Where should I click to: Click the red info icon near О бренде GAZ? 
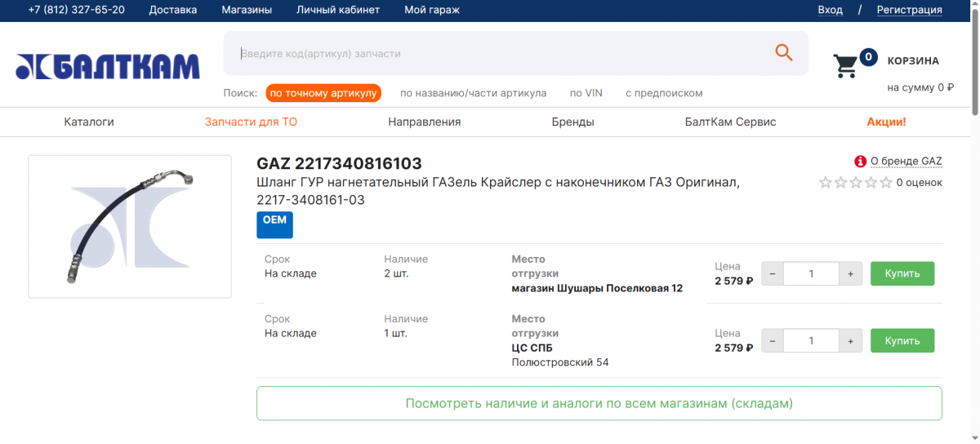coord(860,162)
